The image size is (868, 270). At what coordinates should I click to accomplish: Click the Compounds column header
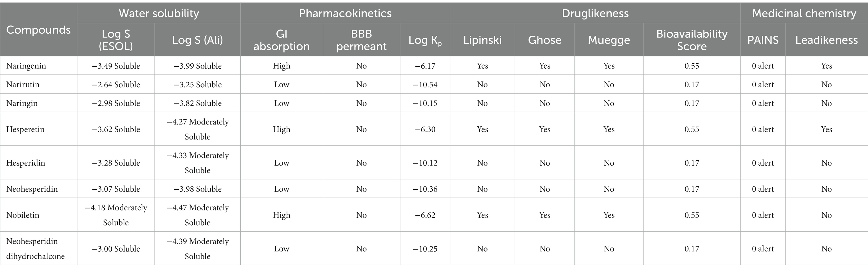click(x=38, y=30)
